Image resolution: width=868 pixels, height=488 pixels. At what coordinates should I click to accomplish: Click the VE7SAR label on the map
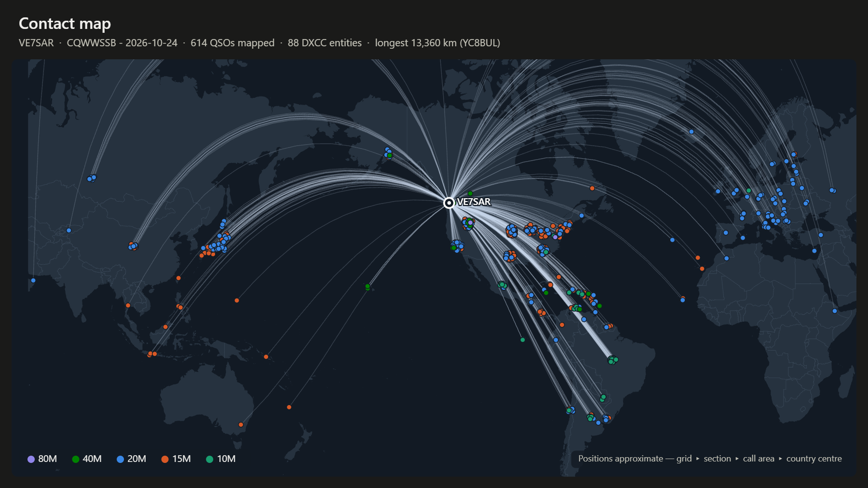pos(474,202)
